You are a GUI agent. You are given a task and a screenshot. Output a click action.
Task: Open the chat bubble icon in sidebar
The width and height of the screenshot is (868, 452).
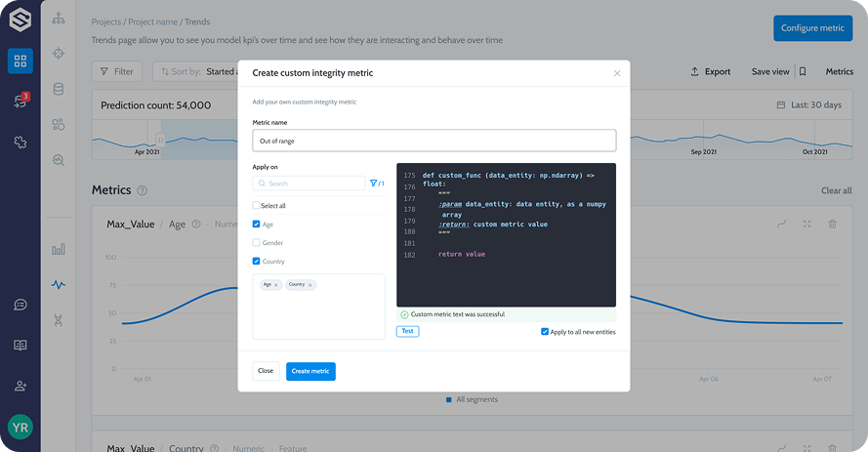coord(20,305)
